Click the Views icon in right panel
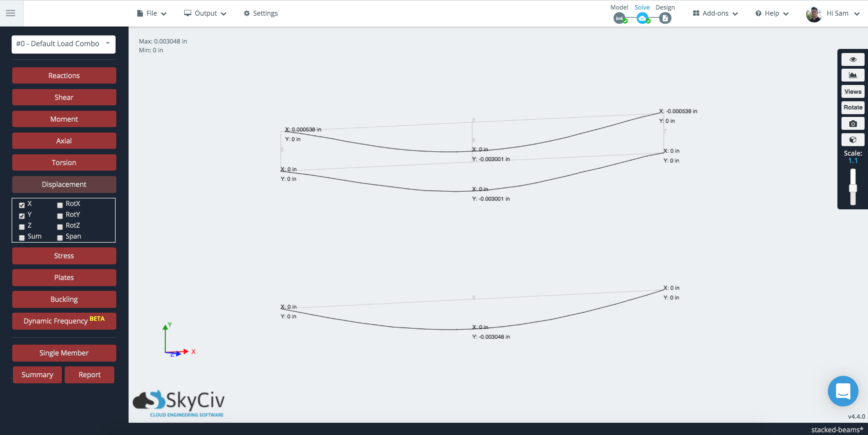Screen dimensions: 868x435 click(853, 91)
